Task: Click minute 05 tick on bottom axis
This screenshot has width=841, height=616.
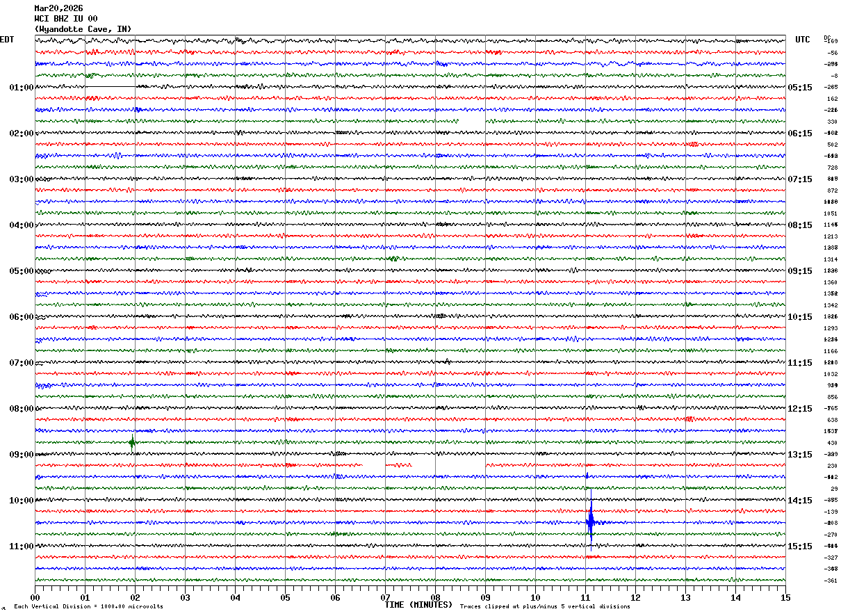Action: (285, 597)
